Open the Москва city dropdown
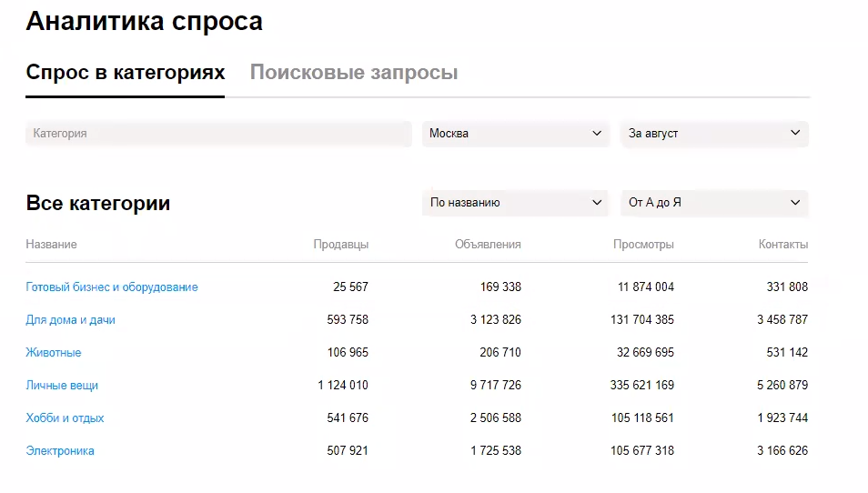This screenshot has height=493, width=868. pyautogui.click(x=515, y=134)
